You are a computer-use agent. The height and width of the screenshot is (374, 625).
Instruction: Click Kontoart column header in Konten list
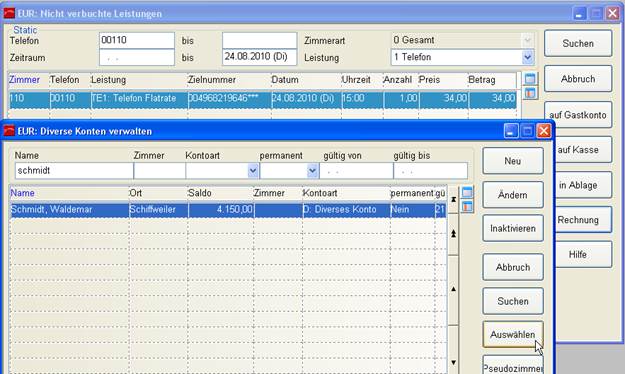(x=346, y=193)
